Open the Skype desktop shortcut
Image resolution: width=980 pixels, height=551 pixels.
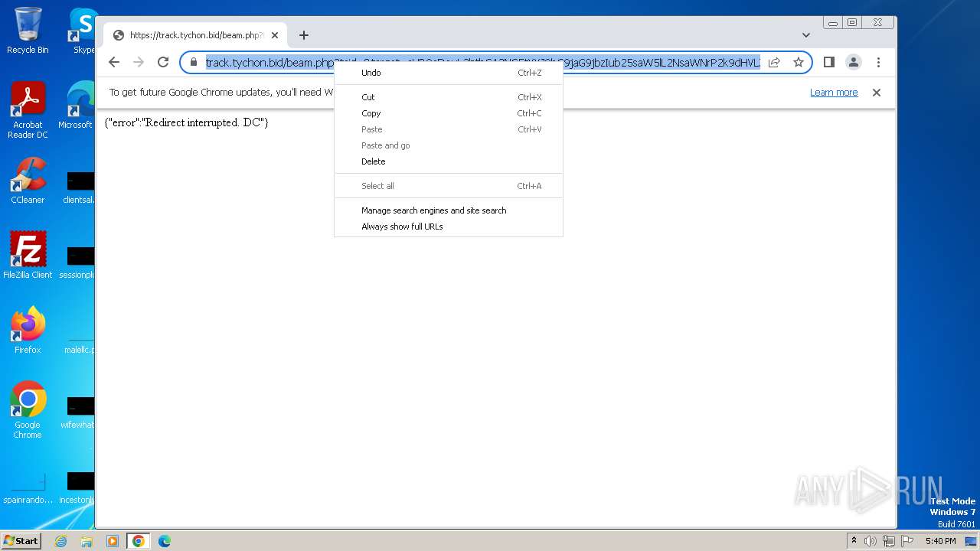pyautogui.click(x=83, y=31)
